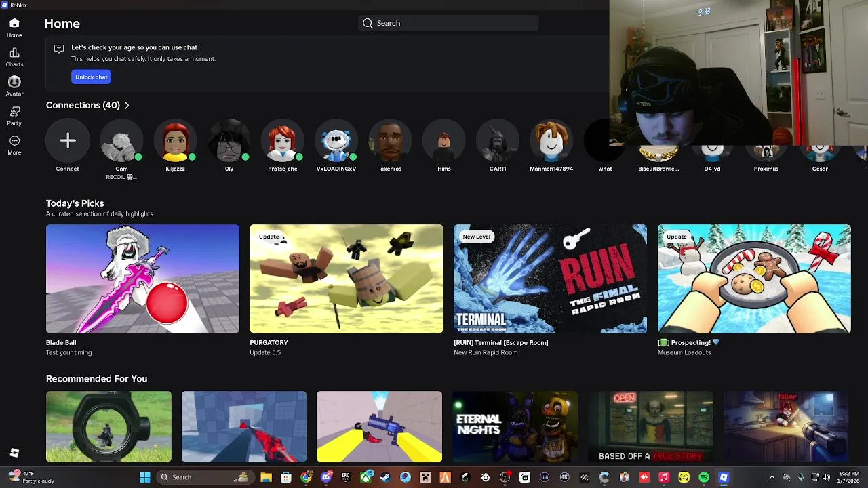Image resolution: width=868 pixels, height=488 pixels.
Task: Click the 'Test your timing' subtitle
Action: click(68, 352)
